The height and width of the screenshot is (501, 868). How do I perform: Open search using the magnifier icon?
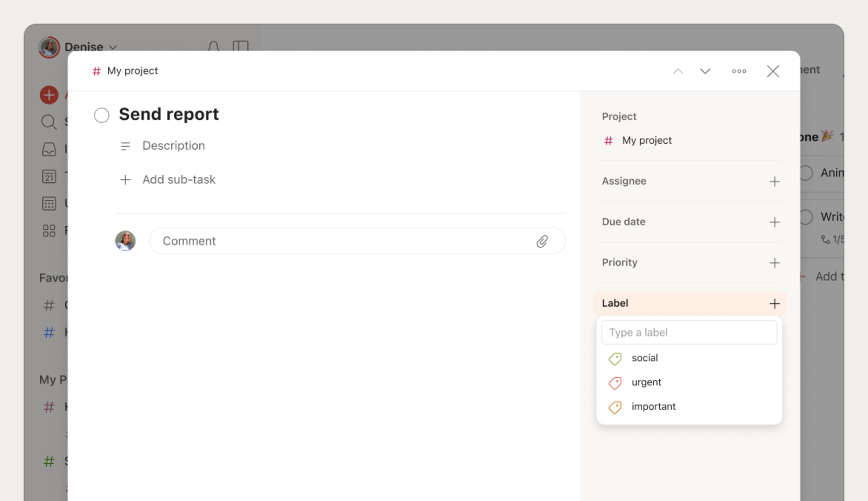click(49, 121)
